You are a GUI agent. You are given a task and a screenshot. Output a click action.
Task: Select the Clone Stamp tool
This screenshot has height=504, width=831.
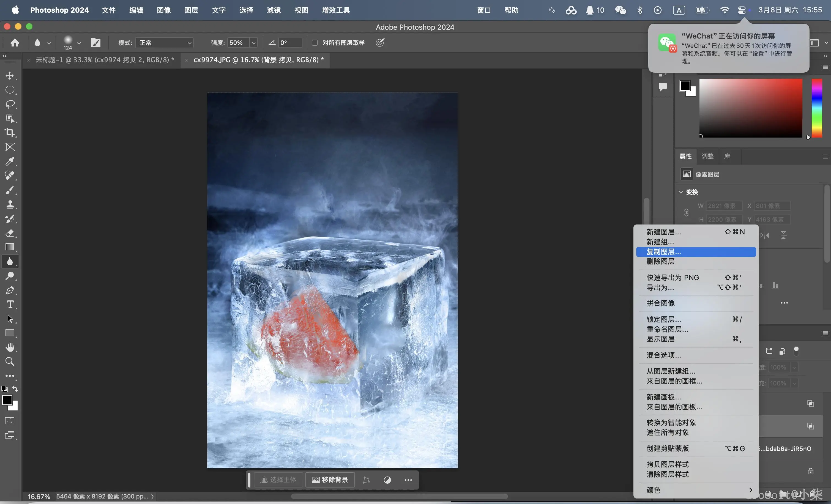pos(10,204)
